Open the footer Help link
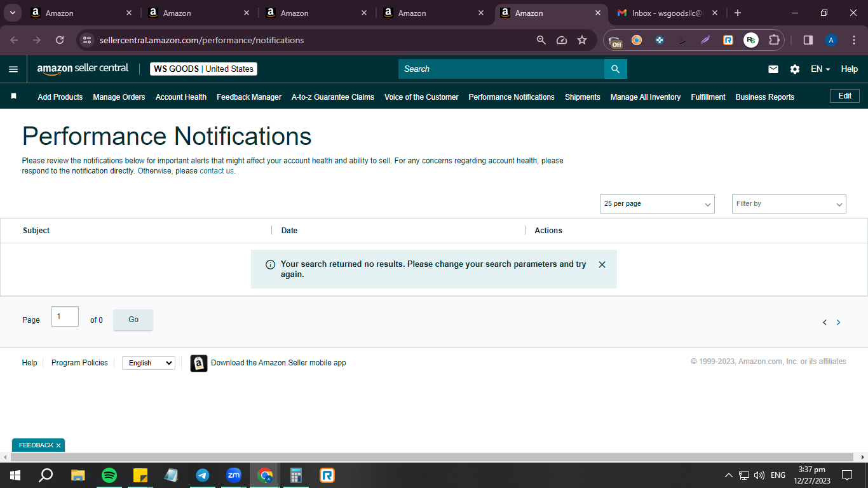 (30, 363)
